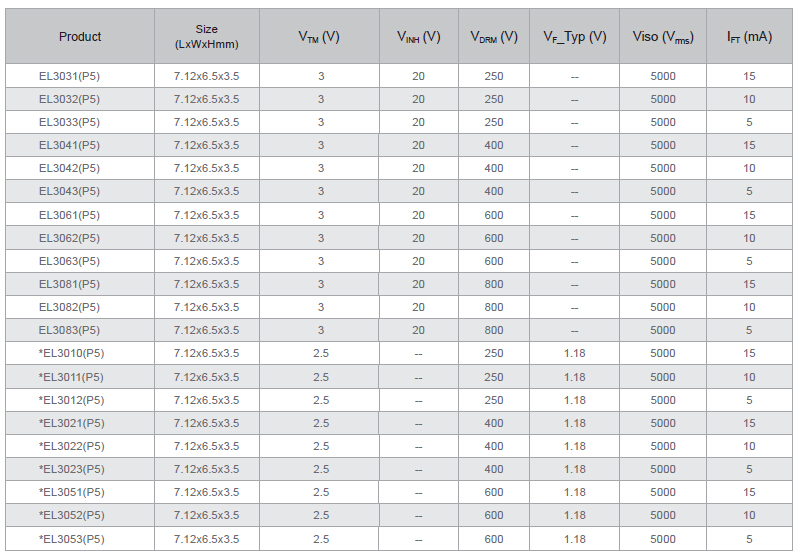Viewport: 800px width, 560px height.
Task: Select the EL3082(P5) product row name
Action: (69, 307)
